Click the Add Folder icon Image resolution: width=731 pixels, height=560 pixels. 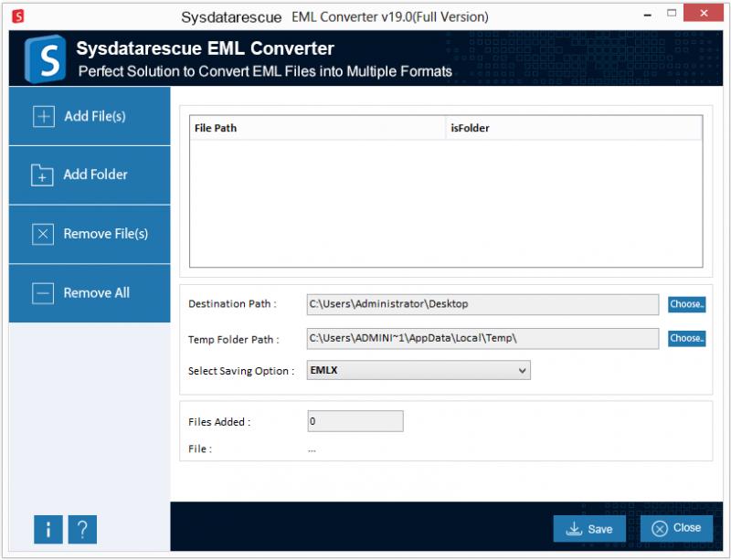(x=43, y=175)
